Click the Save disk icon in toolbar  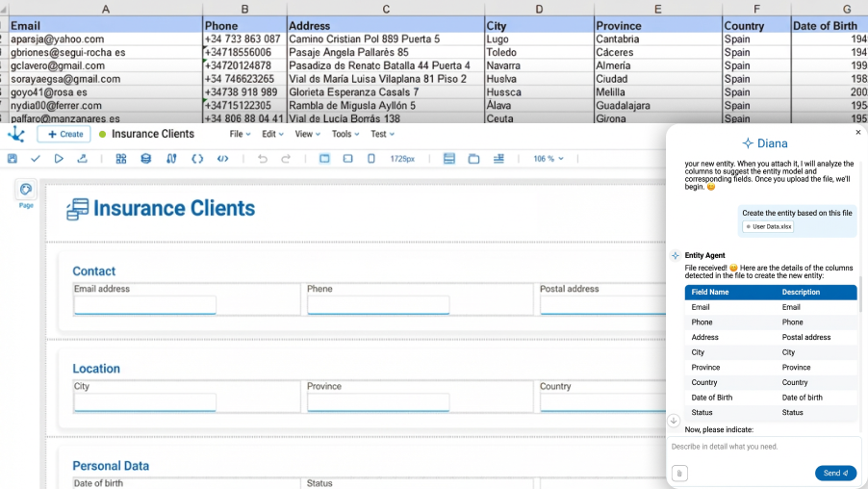point(13,159)
